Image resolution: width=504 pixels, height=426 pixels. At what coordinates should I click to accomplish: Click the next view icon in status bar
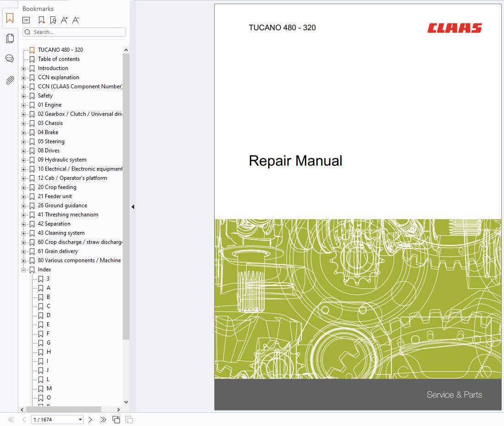pyautogui.click(x=129, y=420)
